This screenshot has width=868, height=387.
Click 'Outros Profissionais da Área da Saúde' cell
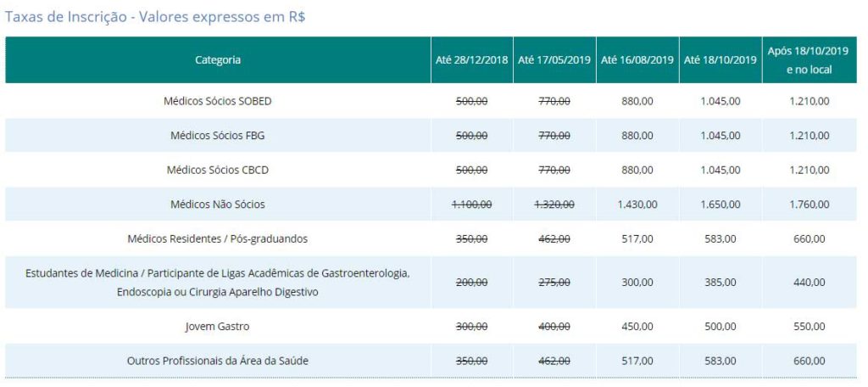coord(218,362)
